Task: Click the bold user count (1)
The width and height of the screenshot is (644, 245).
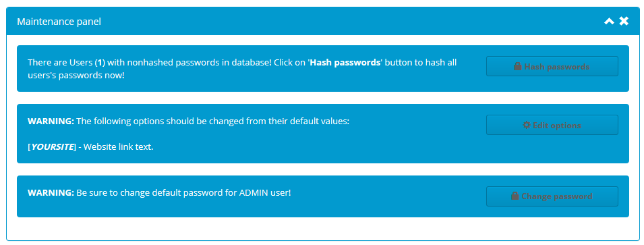Action: (100, 63)
